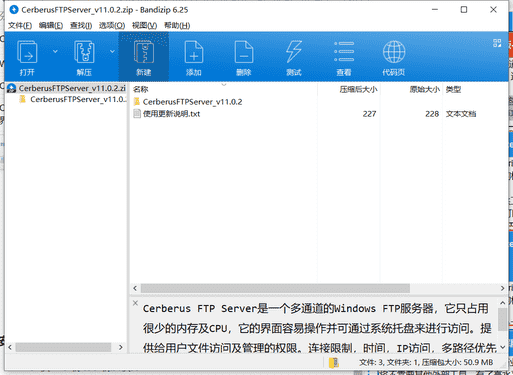
Task: Sort by the 类型 column header
Action: [x=453, y=89]
